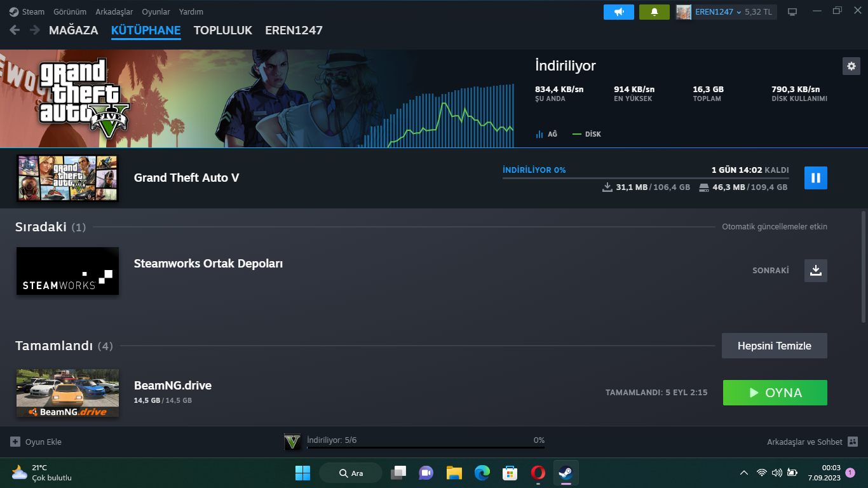Image resolution: width=868 pixels, height=488 pixels.
Task: Open the purple chat app on taskbar
Action: (426, 473)
